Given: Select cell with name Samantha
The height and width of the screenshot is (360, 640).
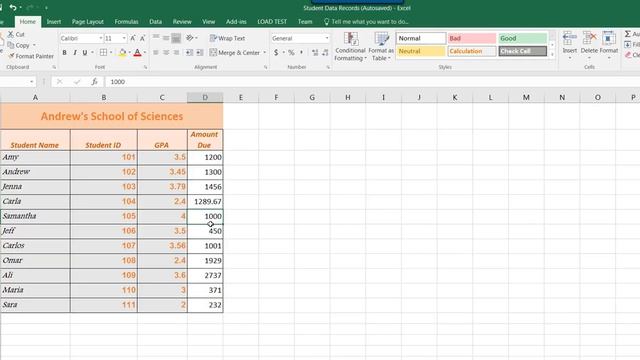Looking at the screenshot, I should click(35, 216).
